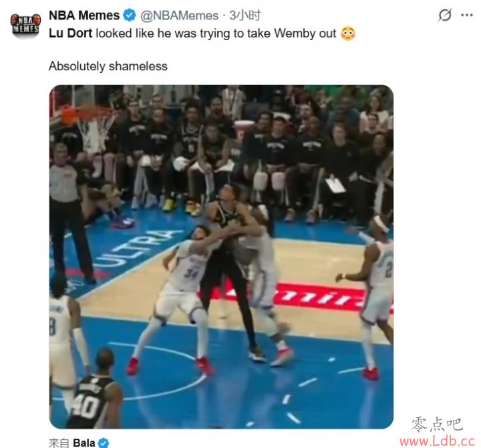
Task: Click the flushed face emoji
Action: click(x=348, y=33)
